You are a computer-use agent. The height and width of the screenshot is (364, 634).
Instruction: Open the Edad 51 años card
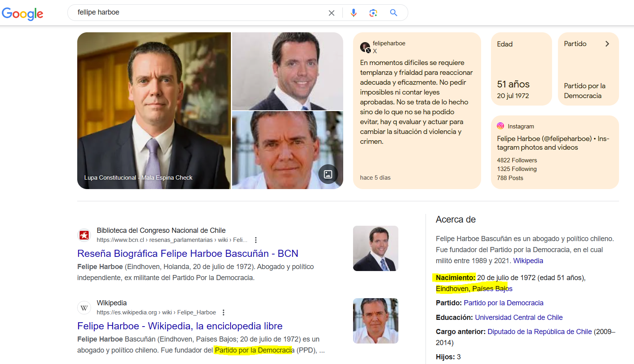521,69
